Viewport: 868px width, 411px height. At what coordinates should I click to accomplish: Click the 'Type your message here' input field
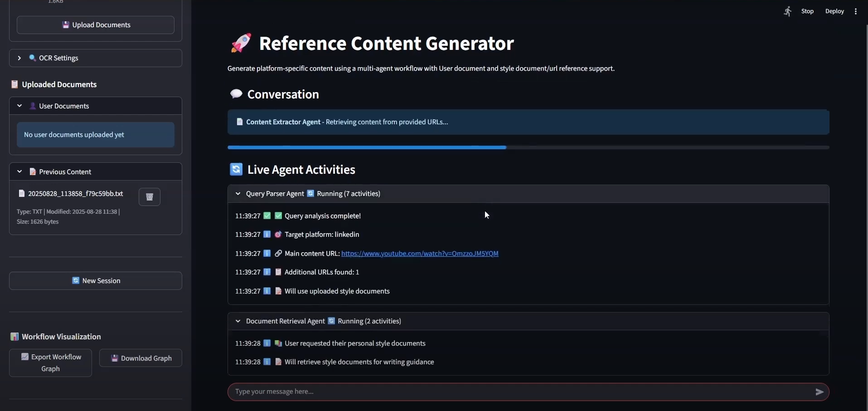click(521, 392)
